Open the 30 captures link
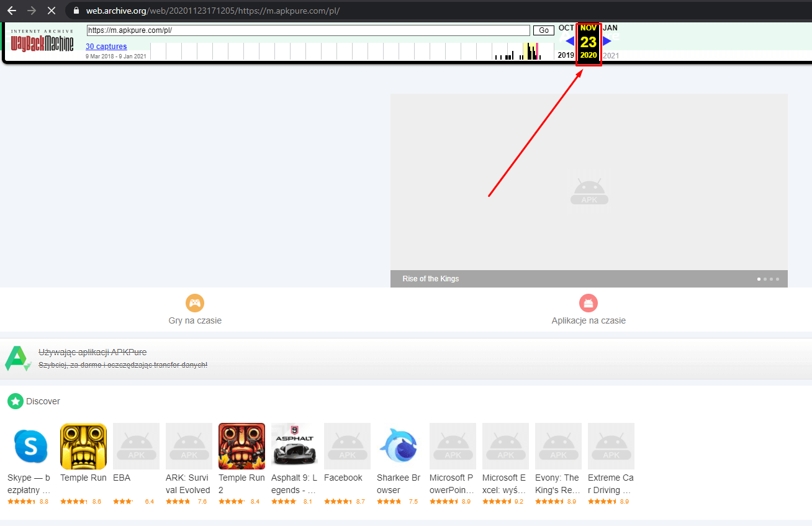Image resolution: width=812 pixels, height=526 pixels. pos(106,47)
